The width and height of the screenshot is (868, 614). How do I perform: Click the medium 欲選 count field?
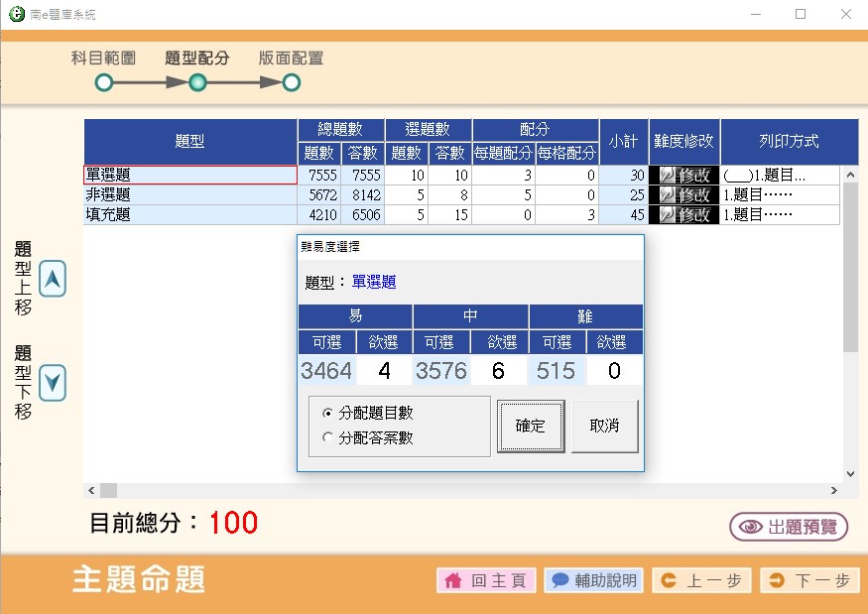coord(498,371)
